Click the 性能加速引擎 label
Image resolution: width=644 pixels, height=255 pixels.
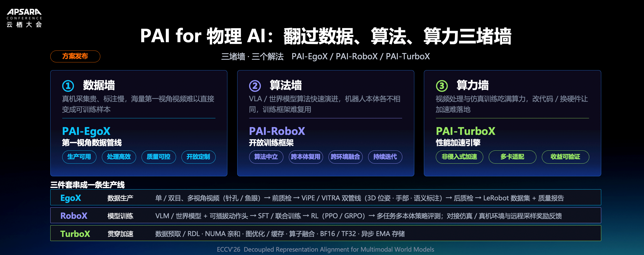tap(458, 143)
